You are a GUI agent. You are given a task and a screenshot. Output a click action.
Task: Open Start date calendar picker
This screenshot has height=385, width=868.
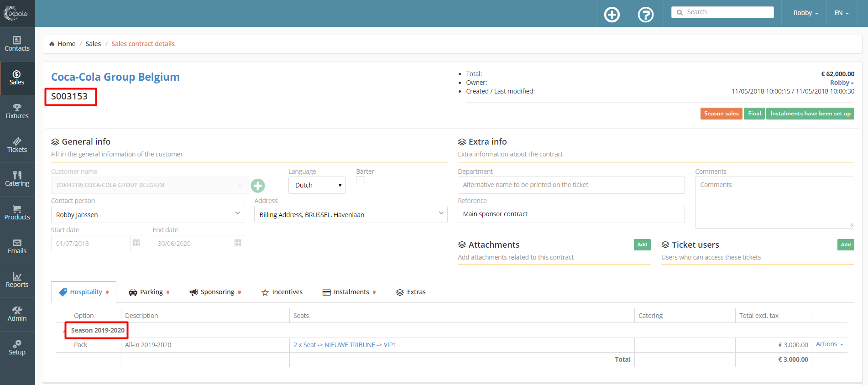(136, 243)
